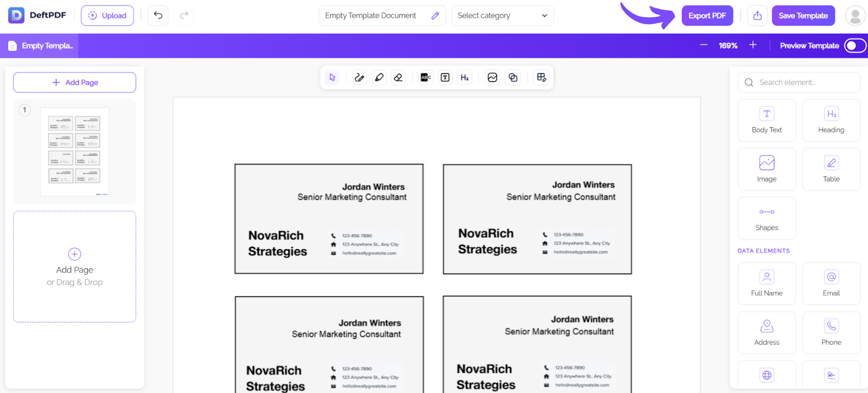Select the page 1 thumbnail
The image size is (868, 393).
click(74, 151)
